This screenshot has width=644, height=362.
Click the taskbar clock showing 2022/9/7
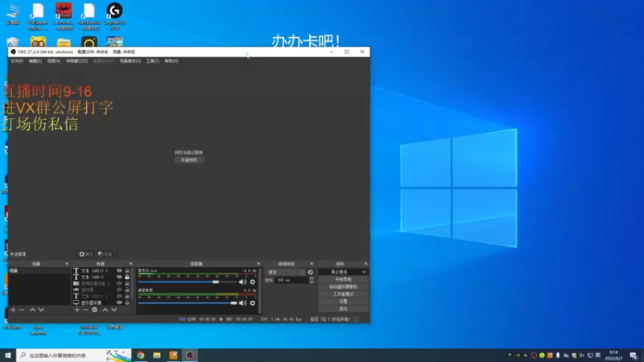pos(613,356)
